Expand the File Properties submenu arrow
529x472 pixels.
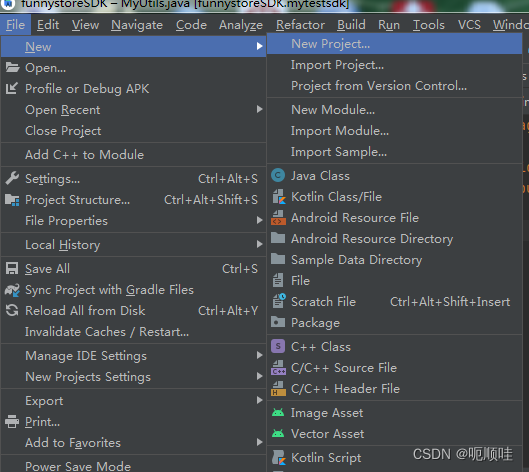(259, 220)
